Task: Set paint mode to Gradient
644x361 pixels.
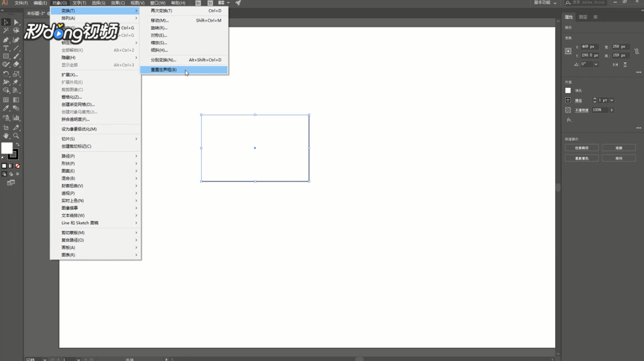Action: click(x=11, y=166)
